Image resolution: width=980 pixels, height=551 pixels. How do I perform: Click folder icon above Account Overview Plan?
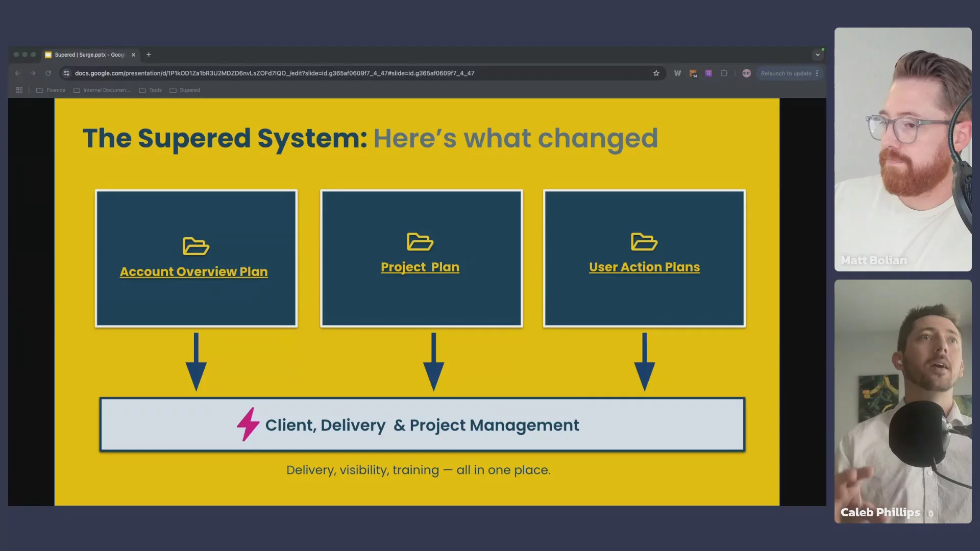[x=196, y=246]
